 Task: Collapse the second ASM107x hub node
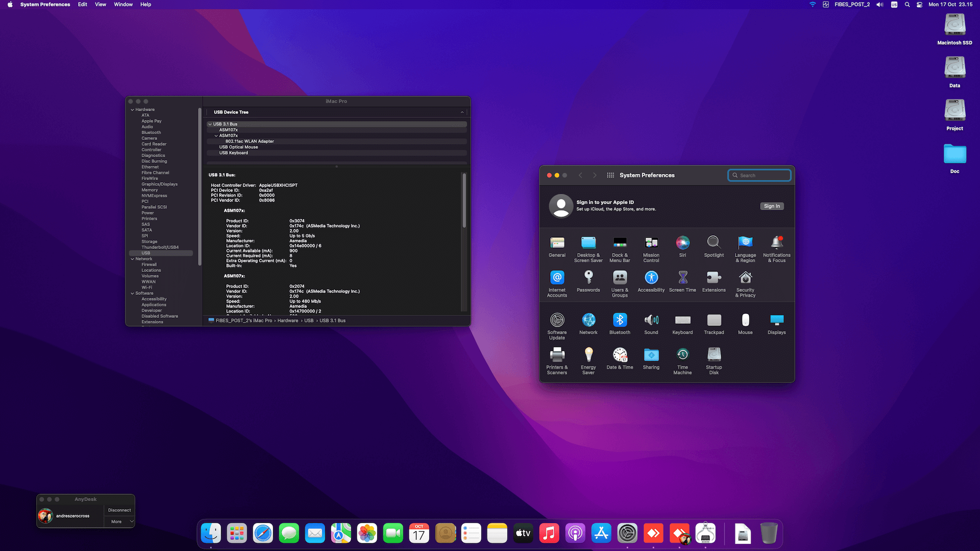[216, 136]
